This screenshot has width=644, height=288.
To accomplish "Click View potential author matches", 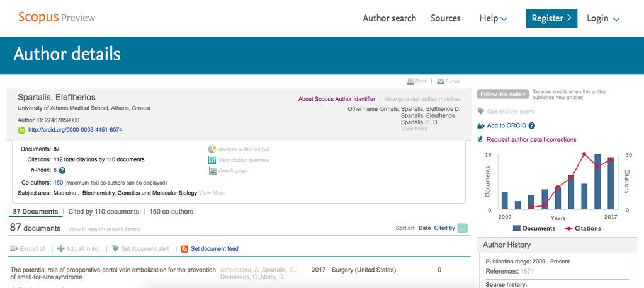I will point(422,99).
